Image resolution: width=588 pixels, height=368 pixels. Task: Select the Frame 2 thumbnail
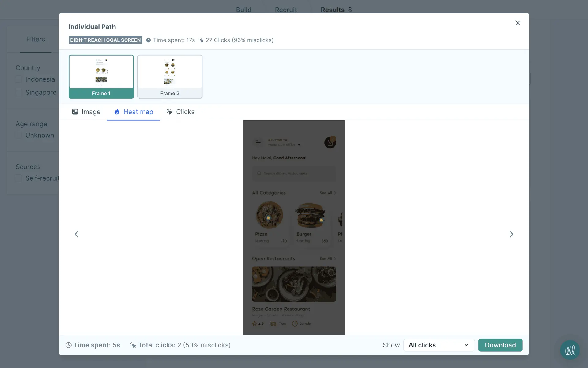tap(170, 77)
